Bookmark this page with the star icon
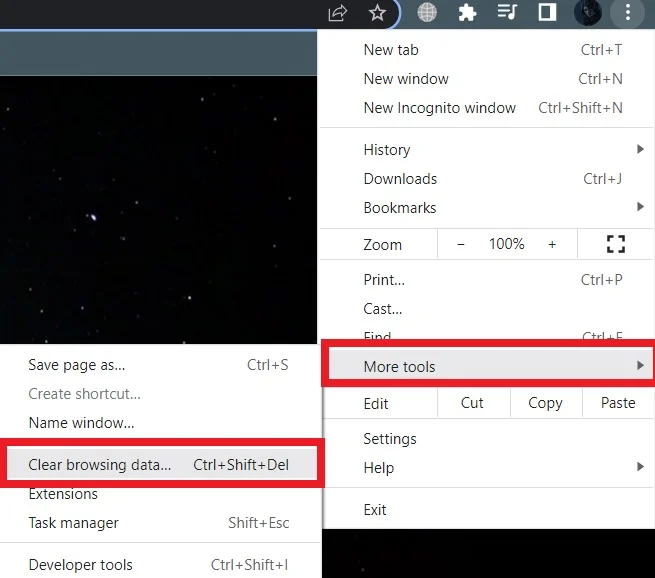This screenshot has width=655, height=578. click(377, 13)
